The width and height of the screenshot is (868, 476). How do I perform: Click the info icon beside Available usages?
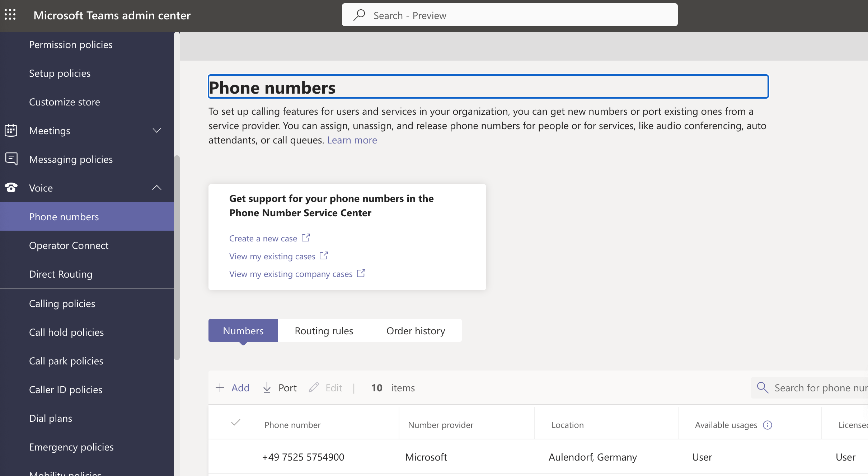[767, 425]
